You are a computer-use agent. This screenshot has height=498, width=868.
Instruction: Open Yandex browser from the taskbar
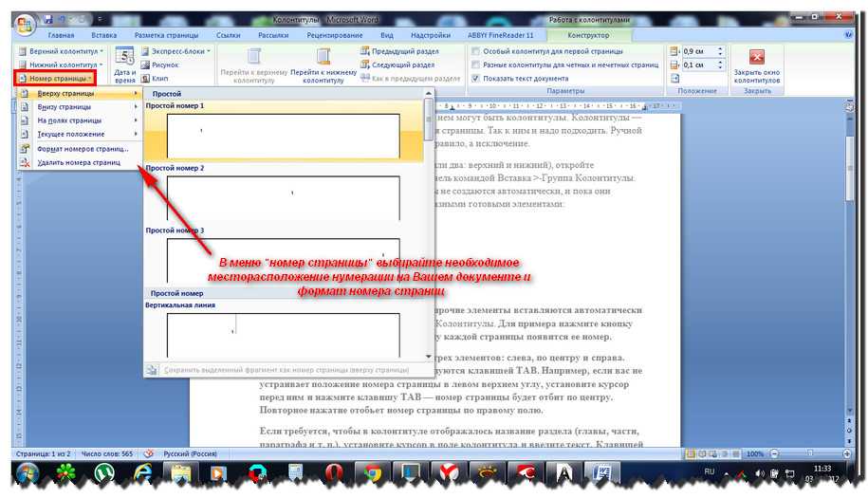(x=449, y=474)
